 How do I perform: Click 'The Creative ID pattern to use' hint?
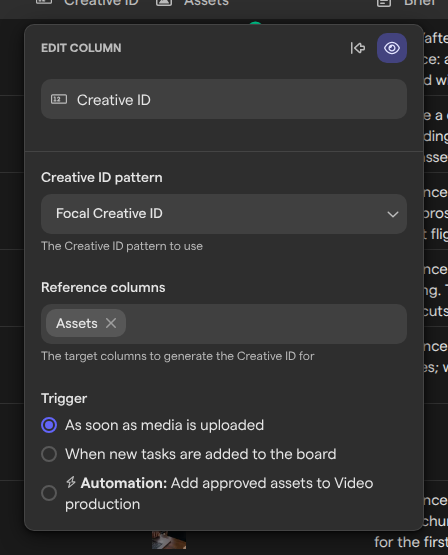(x=122, y=246)
